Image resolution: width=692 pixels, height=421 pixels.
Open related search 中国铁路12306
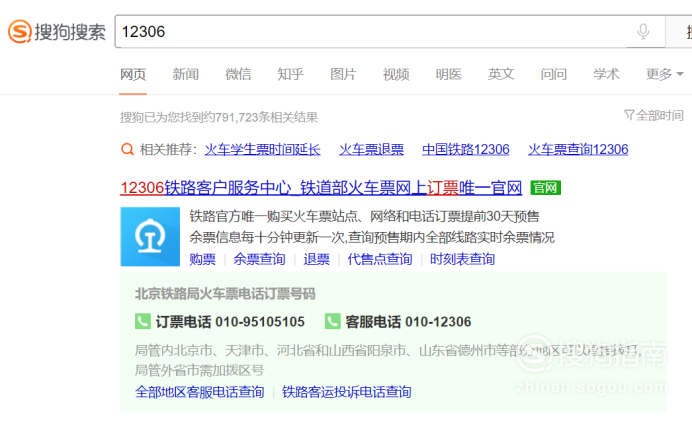(x=466, y=150)
